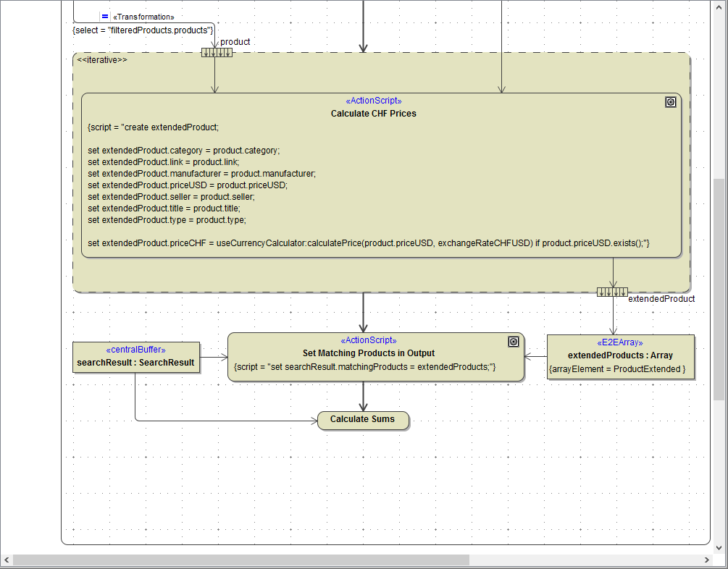Click the «centralBuffer» stereotype label
The height and width of the screenshot is (569, 728).
135,350
